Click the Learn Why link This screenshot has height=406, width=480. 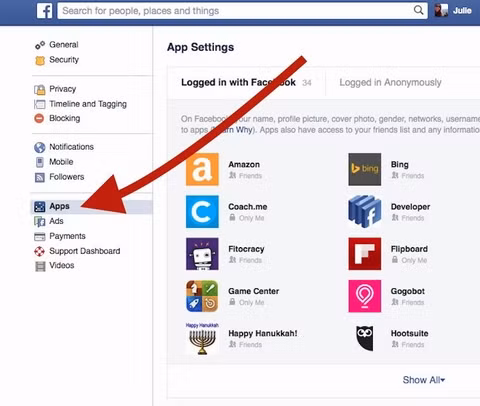(x=232, y=130)
